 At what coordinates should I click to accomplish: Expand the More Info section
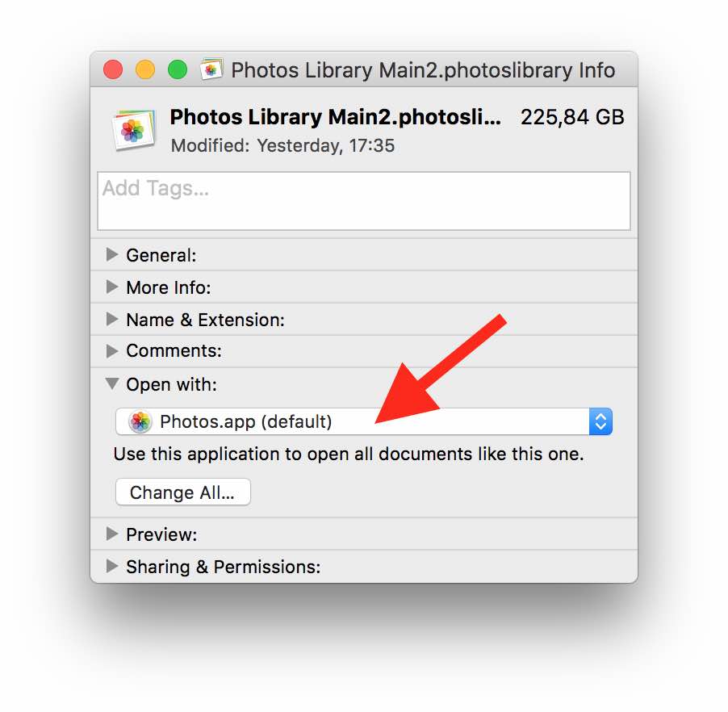click(x=112, y=287)
